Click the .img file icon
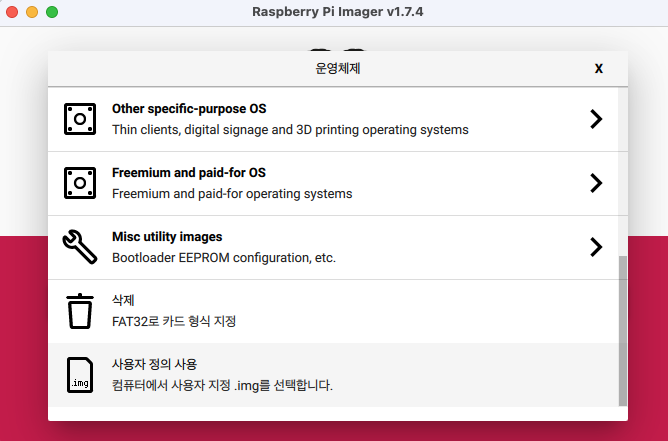The image size is (668, 441). [80, 375]
